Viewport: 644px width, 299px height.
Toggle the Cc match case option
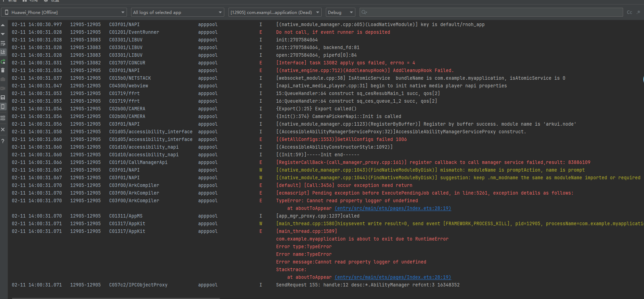[629, 12]
